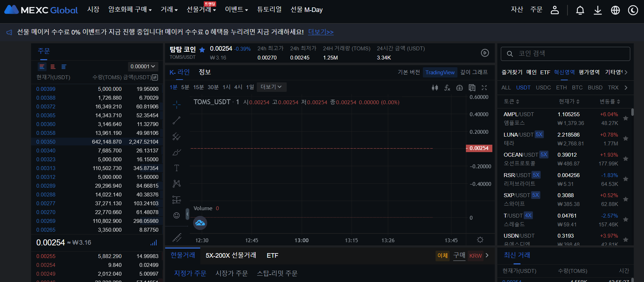
Task: Open the 거래 dropdown menu
Action: click(x=169, y=10)
